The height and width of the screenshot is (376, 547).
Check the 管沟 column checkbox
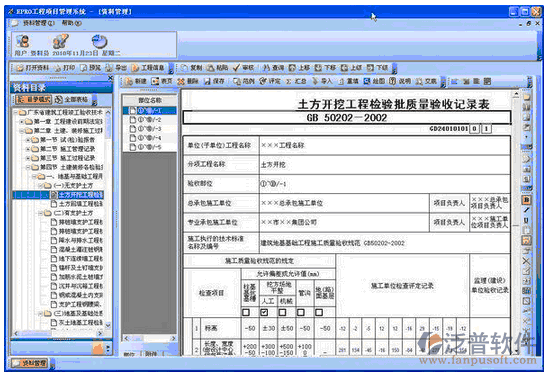coord(301,312)
